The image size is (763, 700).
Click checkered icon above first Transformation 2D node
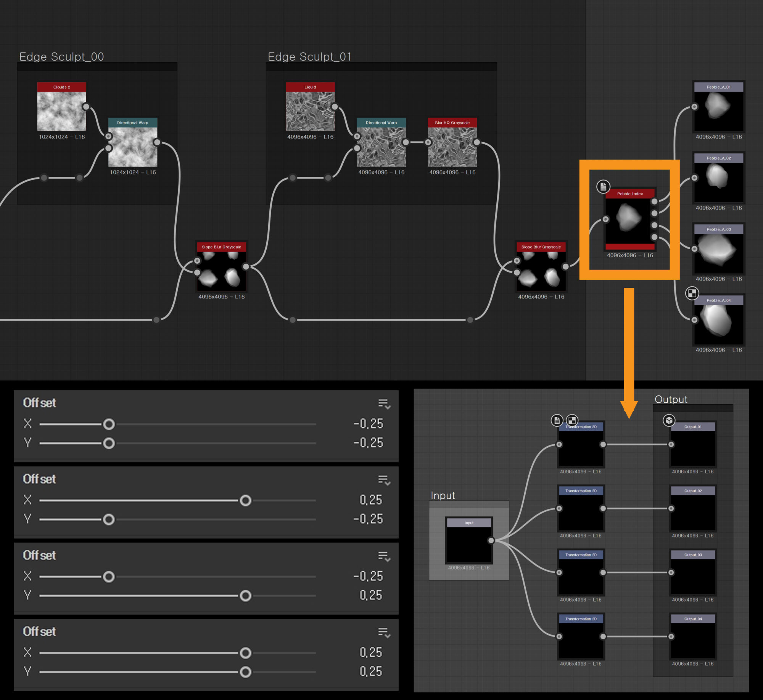point(572,420)
